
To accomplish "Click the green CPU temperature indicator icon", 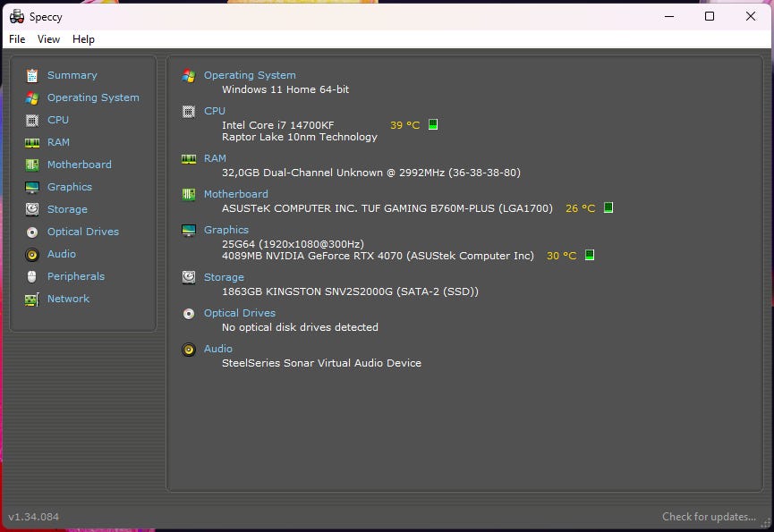I will [x=433, y=124].
